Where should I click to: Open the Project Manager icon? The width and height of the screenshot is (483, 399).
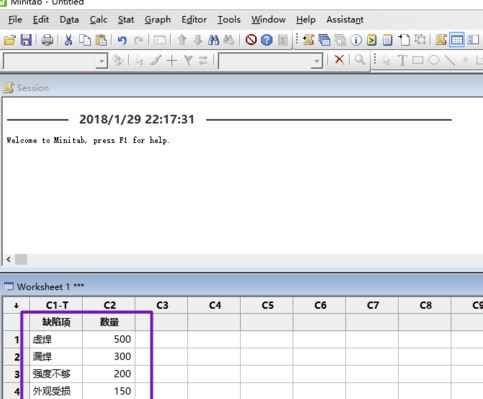[473, 40]
